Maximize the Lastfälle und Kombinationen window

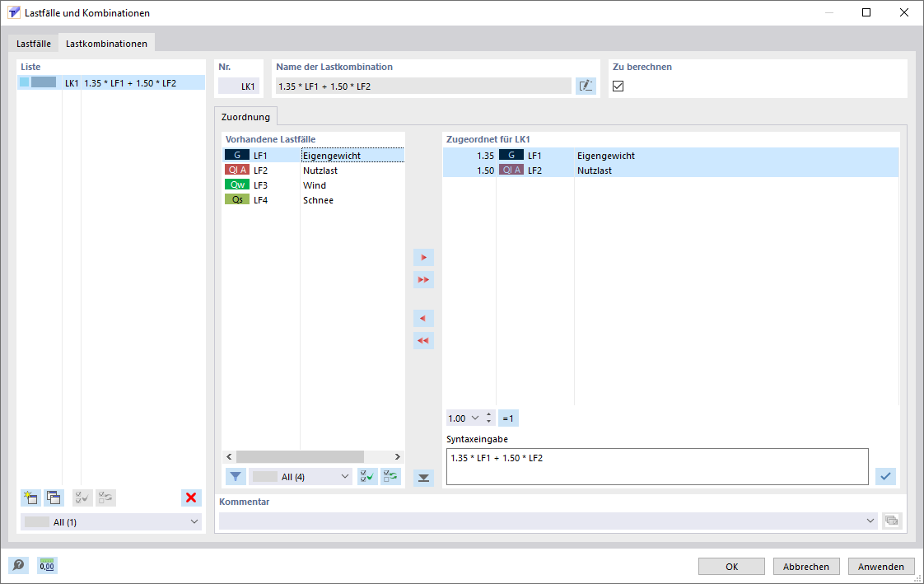(866, 12)
